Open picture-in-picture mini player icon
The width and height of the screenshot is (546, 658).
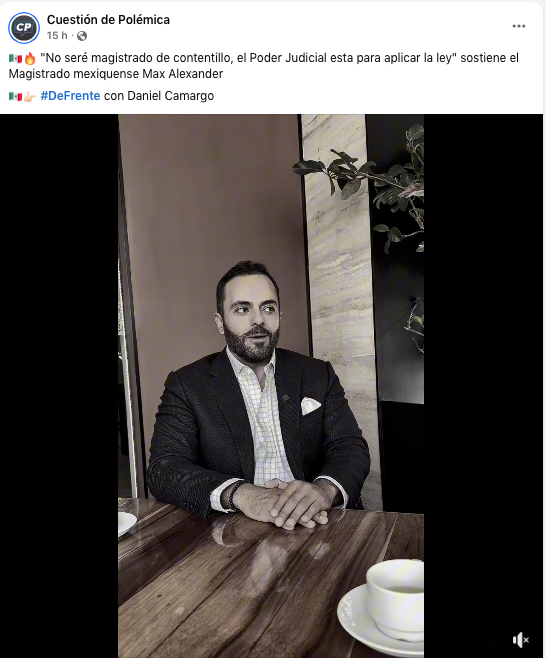tap(487, 640)
